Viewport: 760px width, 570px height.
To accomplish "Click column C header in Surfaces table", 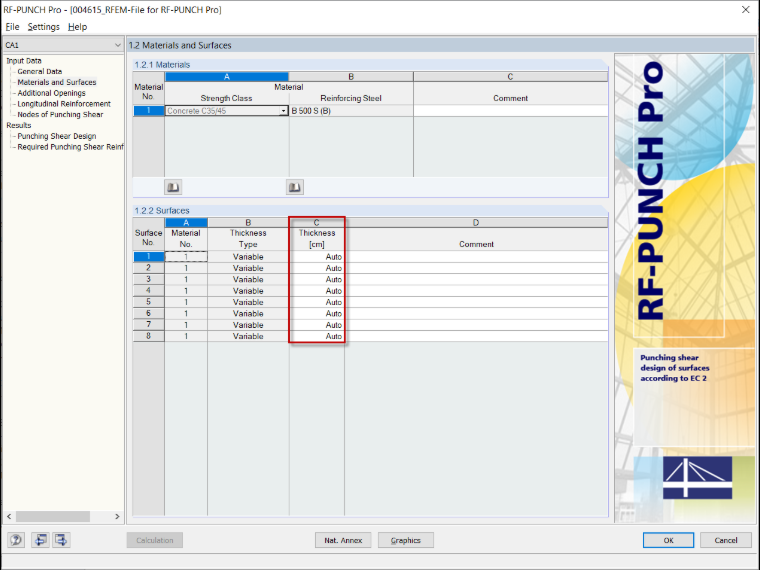I will pos(317,222).
